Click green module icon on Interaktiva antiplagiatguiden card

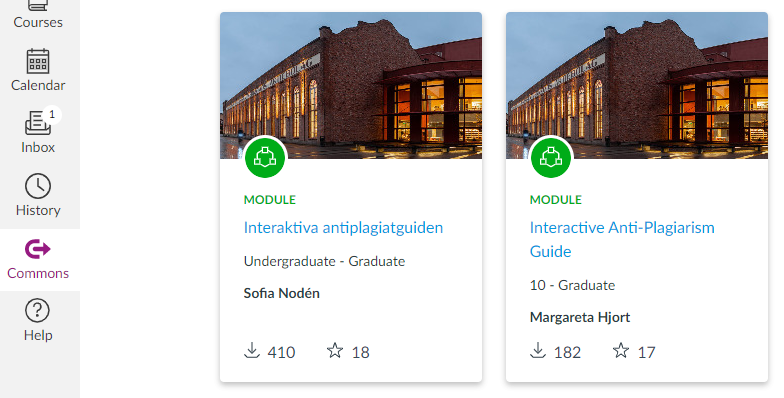point(265,157)
